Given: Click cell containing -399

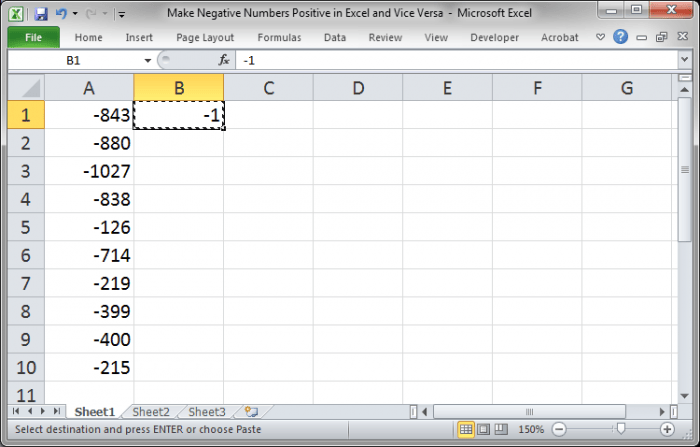Looking at the screenshot, I should 89,311.
